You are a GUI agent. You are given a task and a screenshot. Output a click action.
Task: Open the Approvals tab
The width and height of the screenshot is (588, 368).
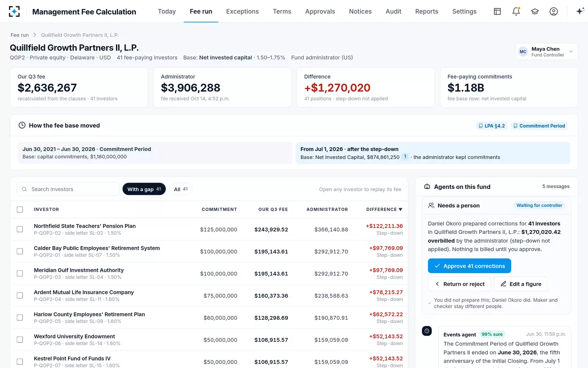pos(320,11)
